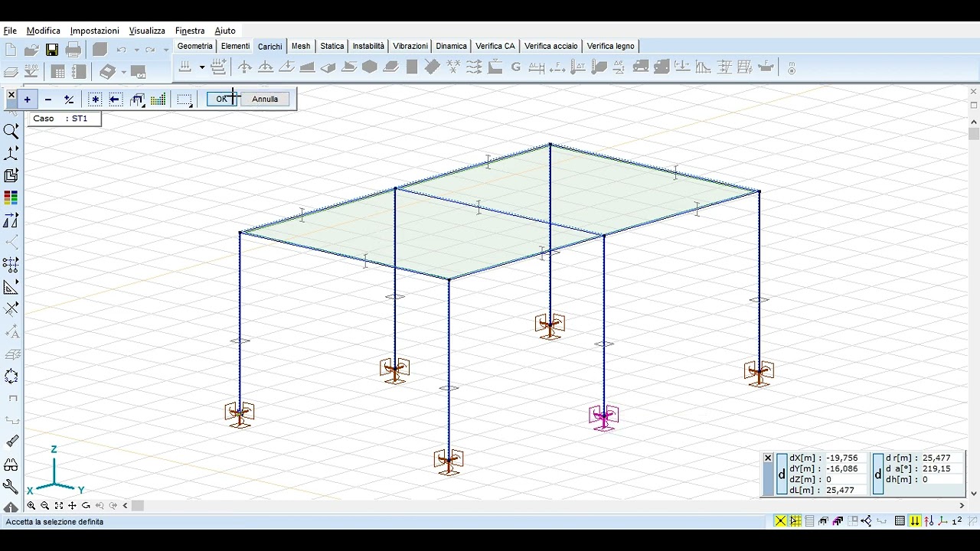This screenshot has width=980, height=551.
Task: Open the redo history dropdown arrow
Action: pyautogui.click(x=165, y=50)
